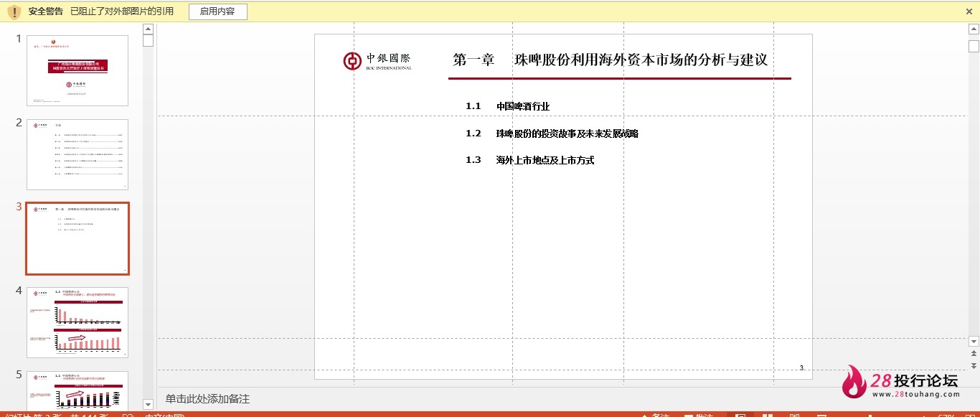Click the slide title 第一章 珠啤股份利用海外资本市场的分析与建议
The width and height of the screenshot is (980, 417).
(611, 60)
